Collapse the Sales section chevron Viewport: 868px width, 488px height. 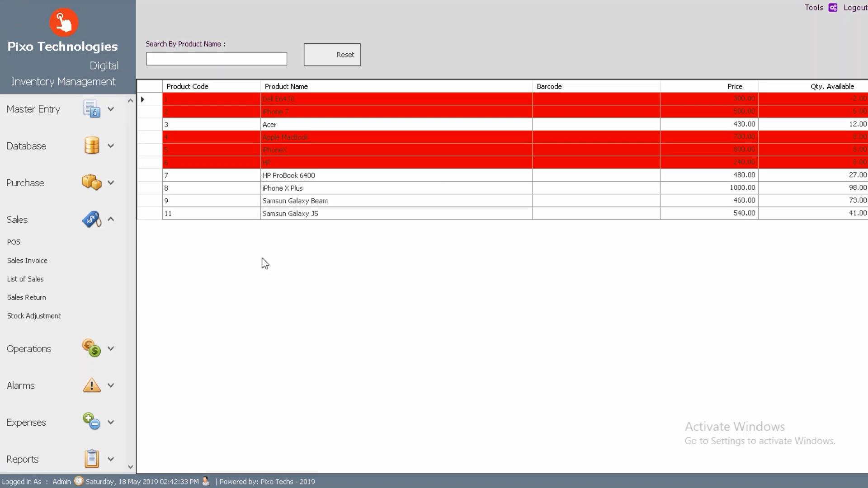click(x=111, y=219)
